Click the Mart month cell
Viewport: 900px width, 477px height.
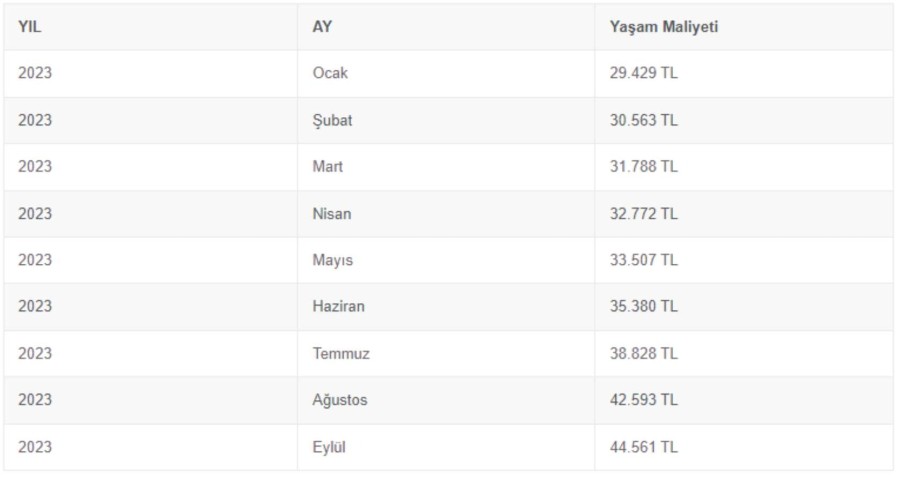point(327,167)
